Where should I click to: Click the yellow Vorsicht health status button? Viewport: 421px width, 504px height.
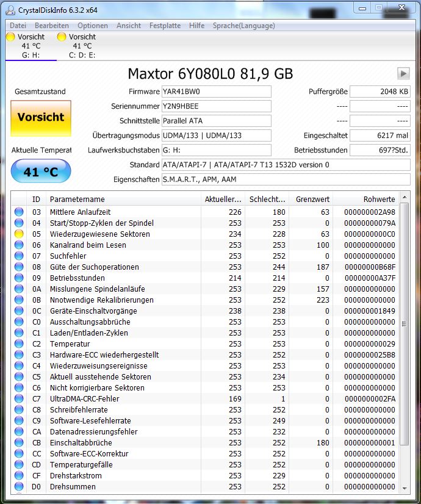click(x=41, y=118)
